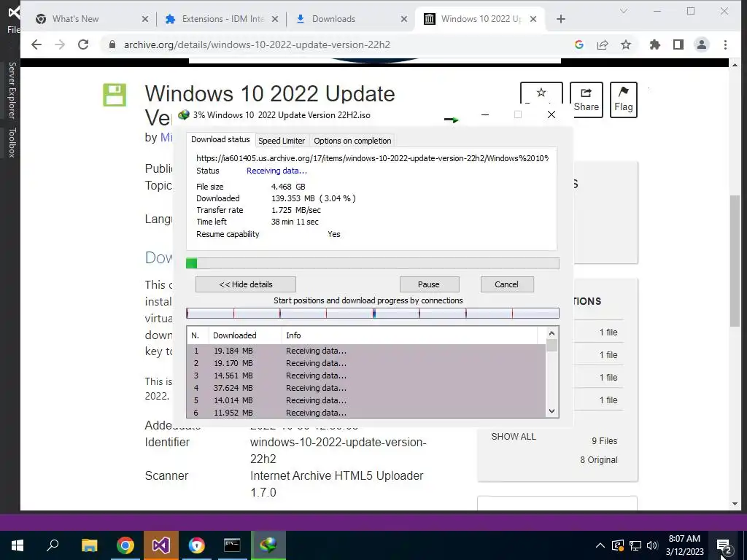Open Chrome three-dot menu

[725, 44]
